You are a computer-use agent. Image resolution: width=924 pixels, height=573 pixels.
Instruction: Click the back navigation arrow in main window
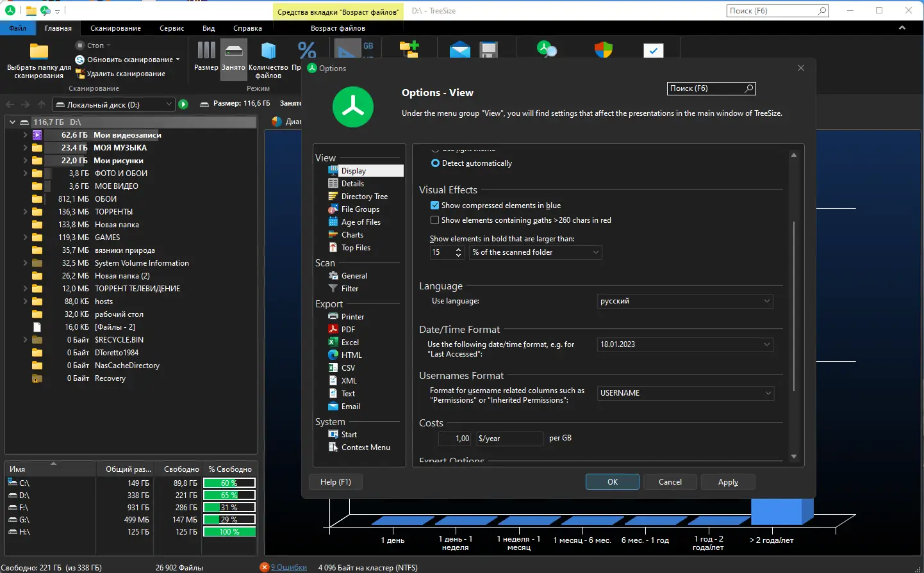click(x=10, y=104)
